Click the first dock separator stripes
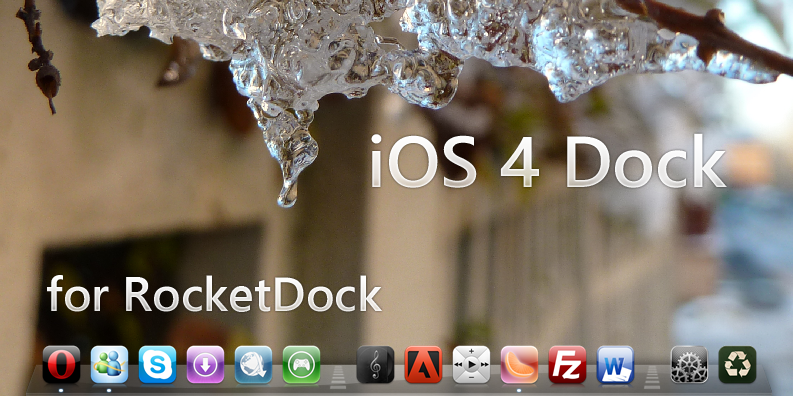Viewport: 793px width, 396px height. [x=338, y=377]
